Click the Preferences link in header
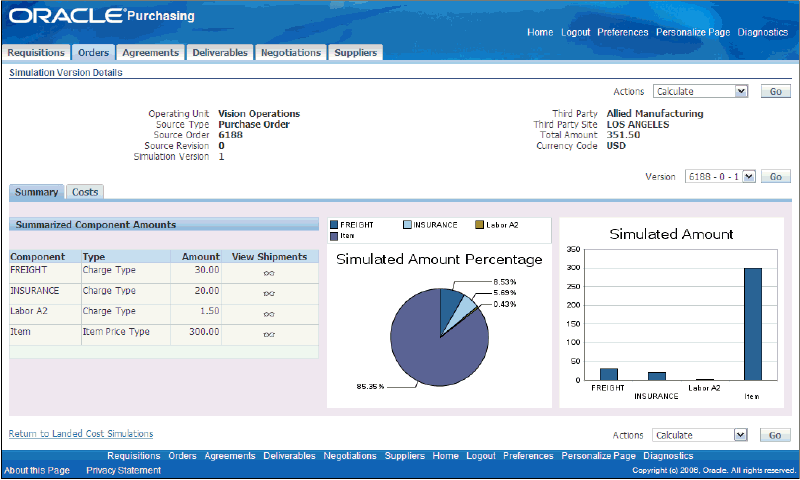The height and width of the screenshot is (480, 800). click(x=622, y=32)
